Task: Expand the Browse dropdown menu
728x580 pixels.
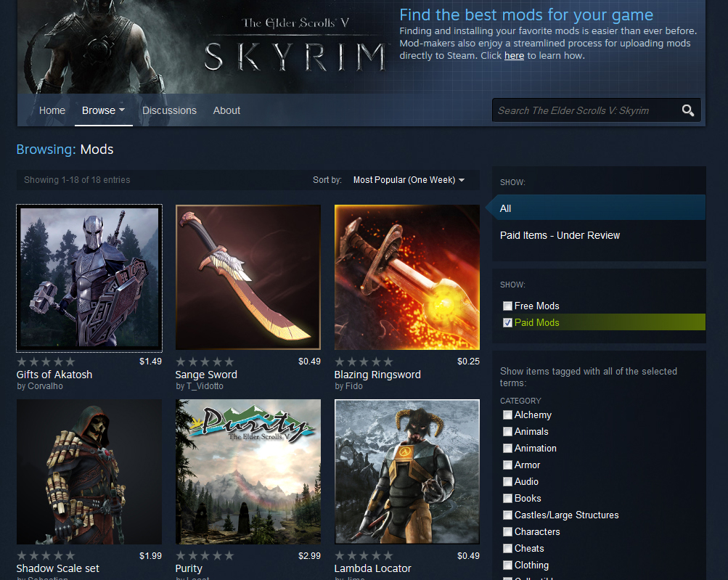Action: click(x=103, y=110)
